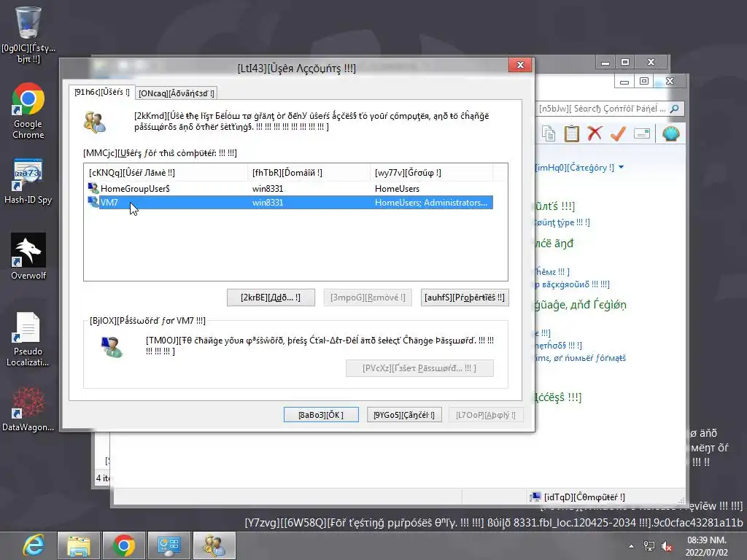Click the muted volume tray icon
747x560 pixels.
pos(667,546)
